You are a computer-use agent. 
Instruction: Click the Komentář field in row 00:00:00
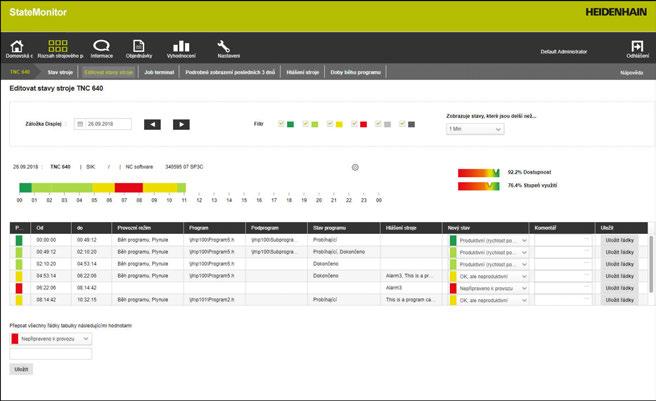(x=563, y=240)
